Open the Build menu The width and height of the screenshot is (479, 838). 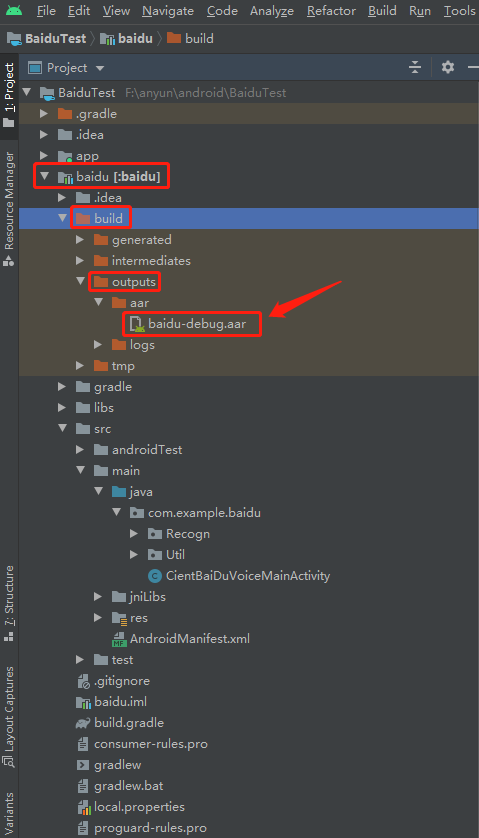[383, 11]
